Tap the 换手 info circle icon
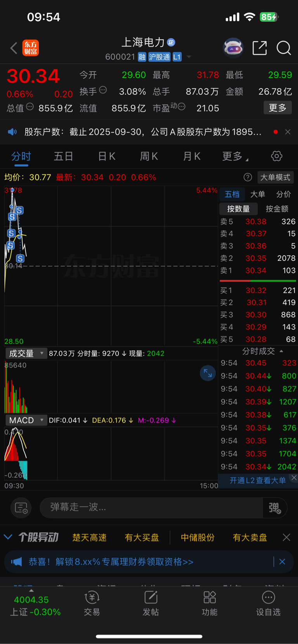Image resolution: width=298 pixels, height=644 pixels. tap(103, 90)
